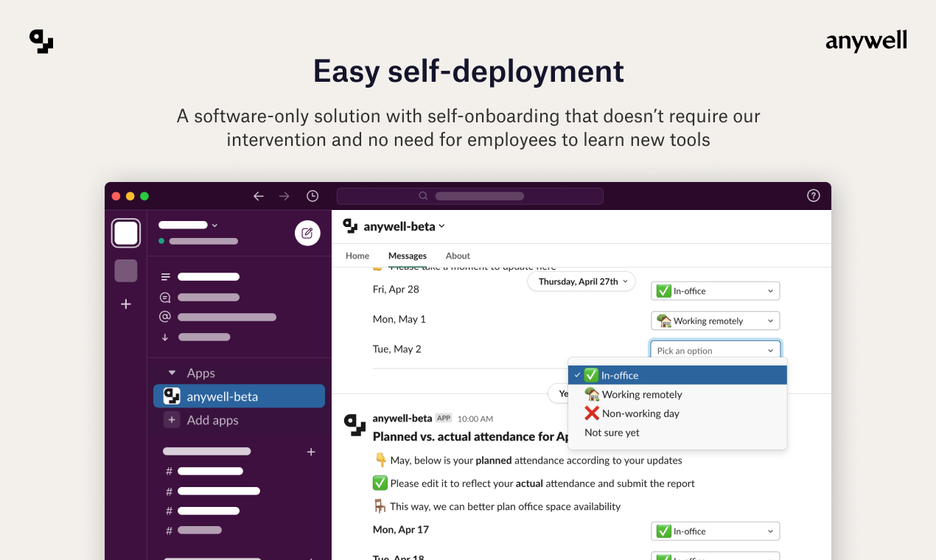Viewport: 936px width, 560px height.
Task: Open the mentions at-sign icon
Action: click(x=165, y=317)
